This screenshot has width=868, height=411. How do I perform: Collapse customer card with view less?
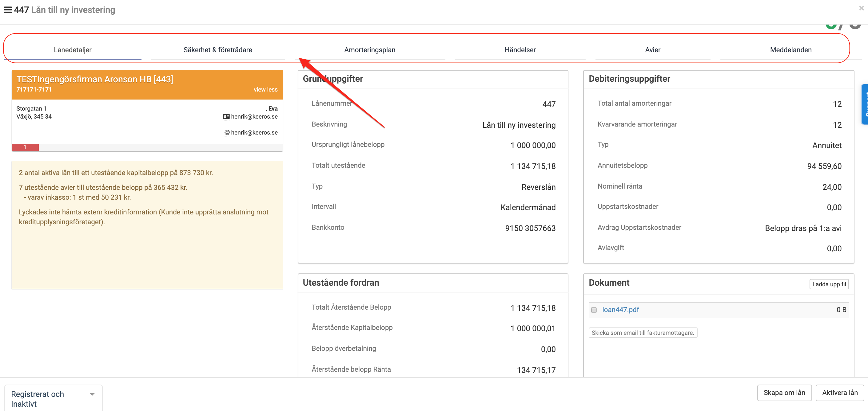click(x=265, y=89)
